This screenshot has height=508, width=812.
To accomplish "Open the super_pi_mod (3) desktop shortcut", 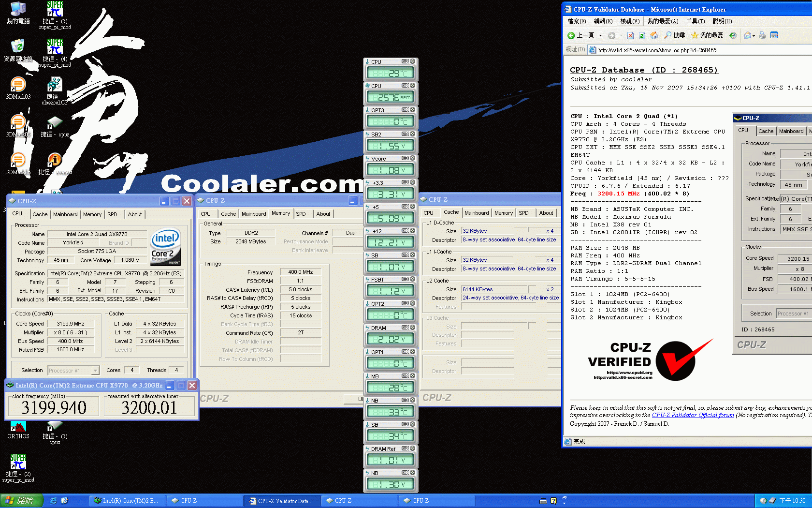I will click(55, 15).
